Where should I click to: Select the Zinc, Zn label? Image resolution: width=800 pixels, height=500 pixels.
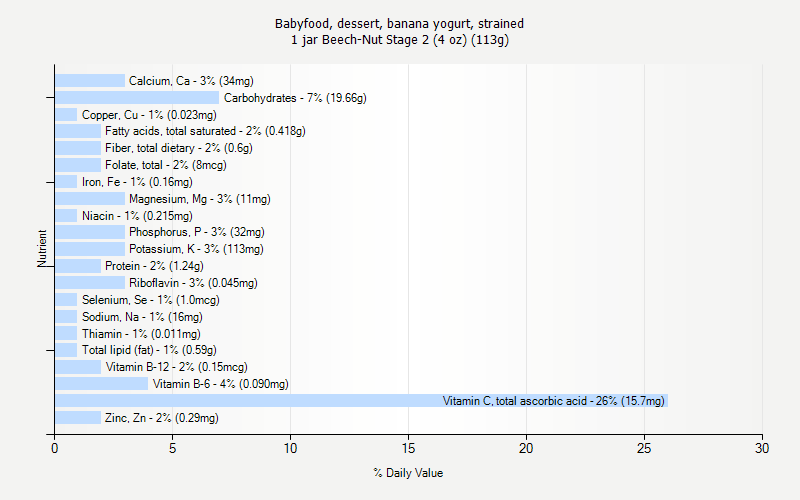[x=161, y=418]
